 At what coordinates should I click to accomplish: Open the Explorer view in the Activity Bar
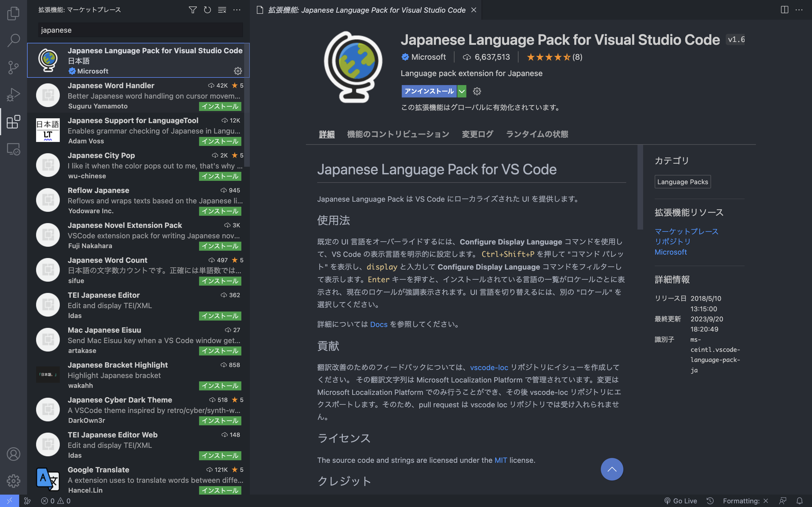point(14,14)
